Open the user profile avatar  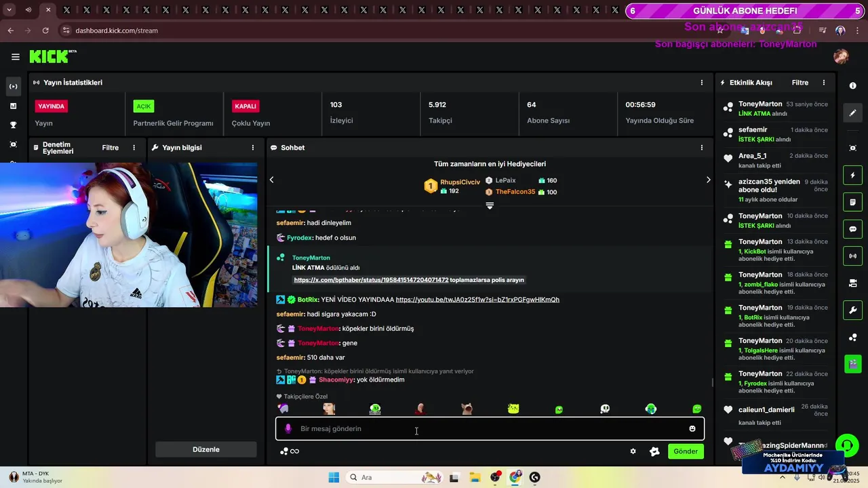[x=841, y=56]
